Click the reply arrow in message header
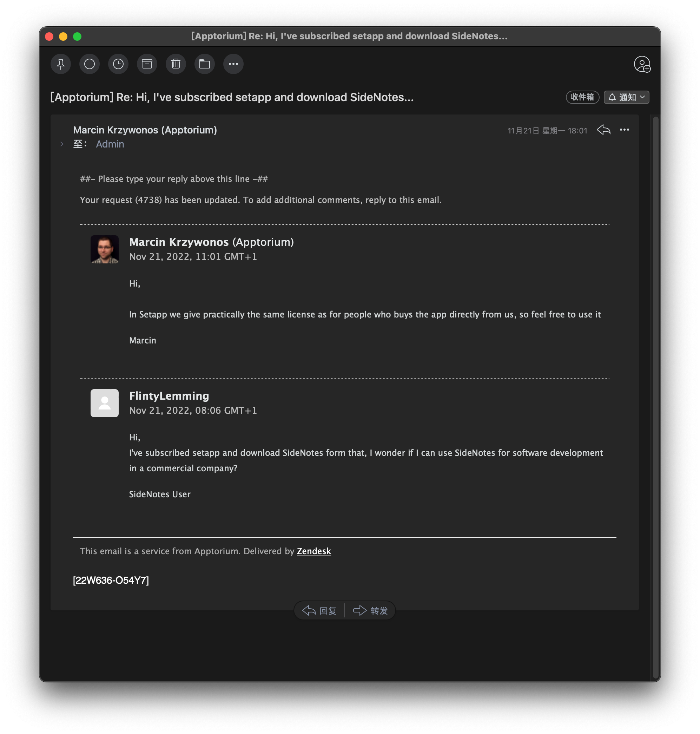 point(603,130)
